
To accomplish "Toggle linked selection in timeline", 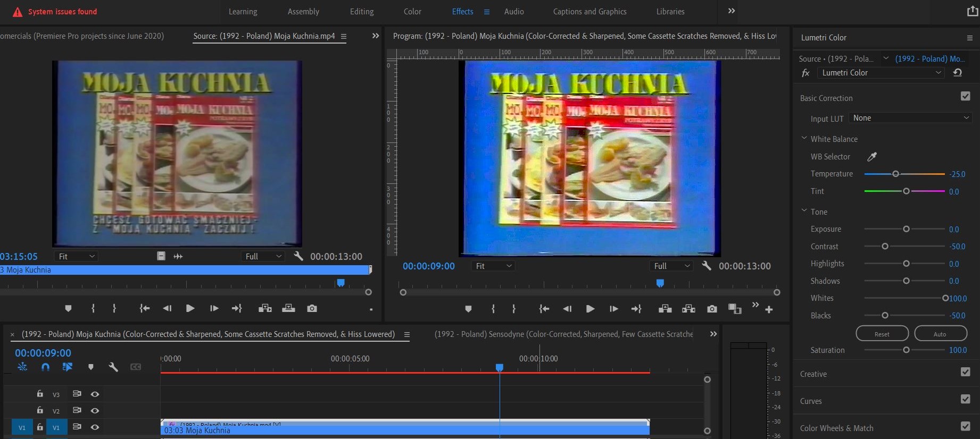I will 68,367.
